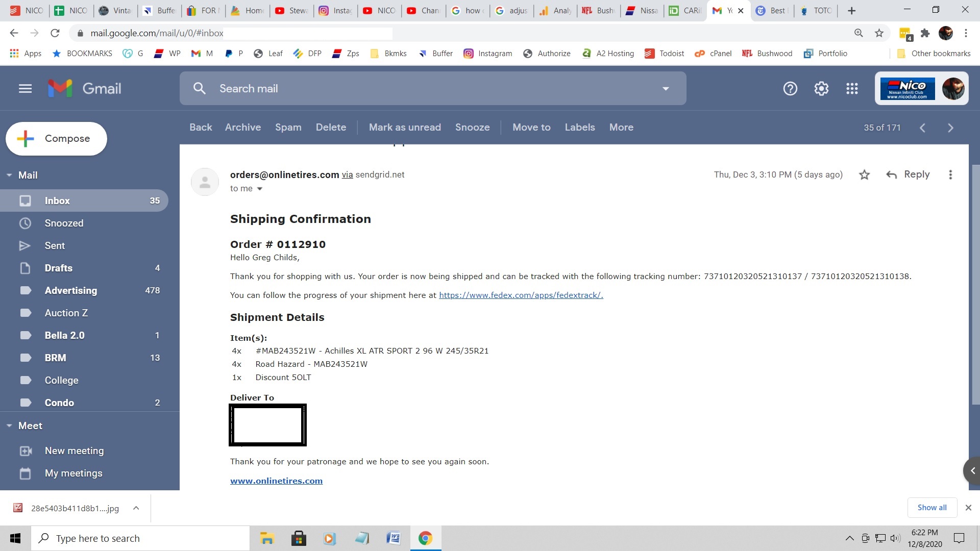Open the Google apps grid

pyautogui.click(x=852, y=89)
